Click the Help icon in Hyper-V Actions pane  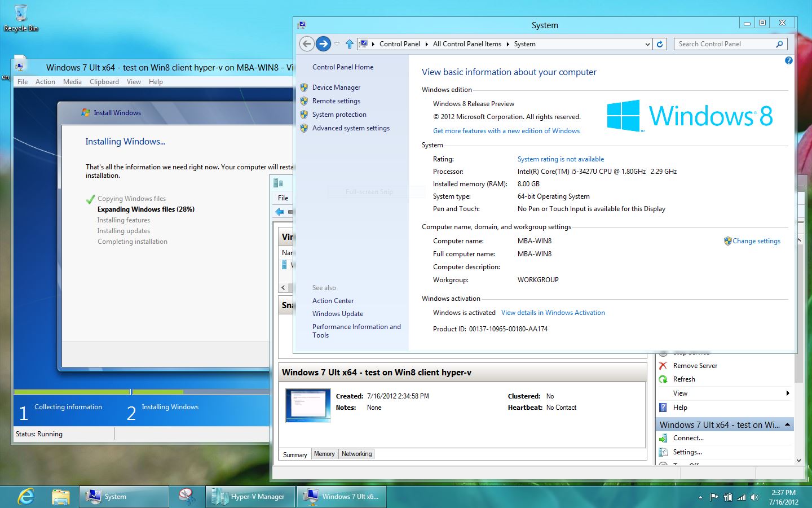point(663,408)
